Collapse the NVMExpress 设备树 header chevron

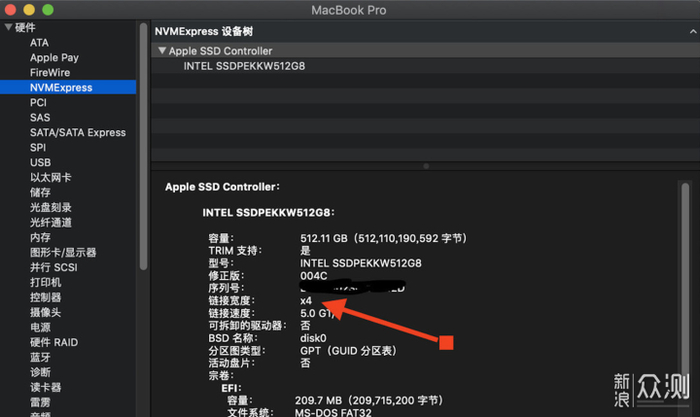[x=693, y=32]
